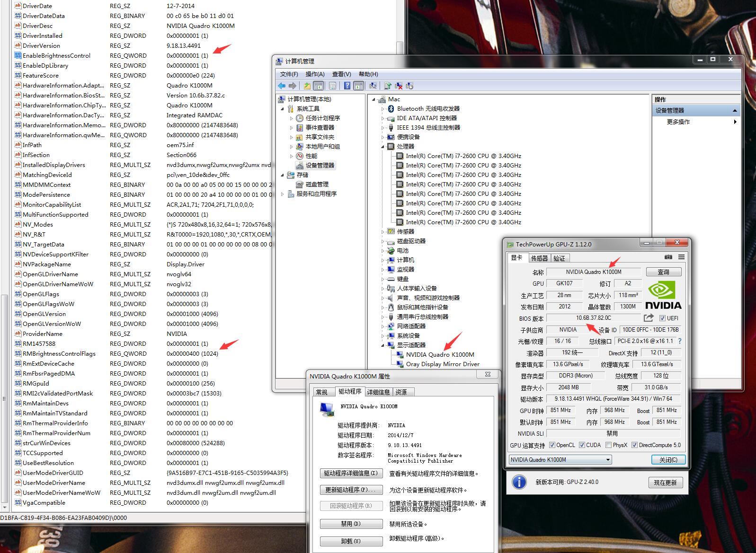Click the 查询 lookup button in GPU-Z
The height and width of the screenshot is (553, 756).
pos(663,272)
